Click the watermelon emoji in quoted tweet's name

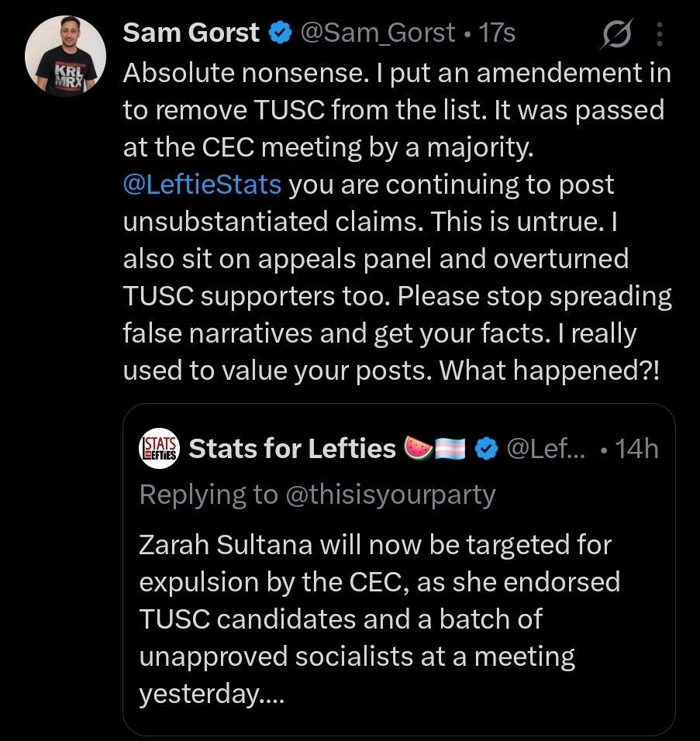(418, 448)
